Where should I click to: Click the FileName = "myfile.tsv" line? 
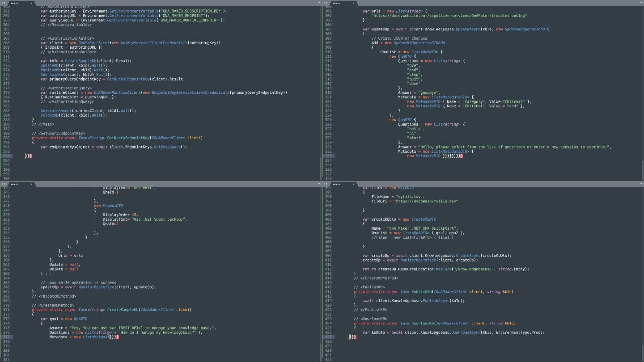pyautogui.click(x=398, y=197)
